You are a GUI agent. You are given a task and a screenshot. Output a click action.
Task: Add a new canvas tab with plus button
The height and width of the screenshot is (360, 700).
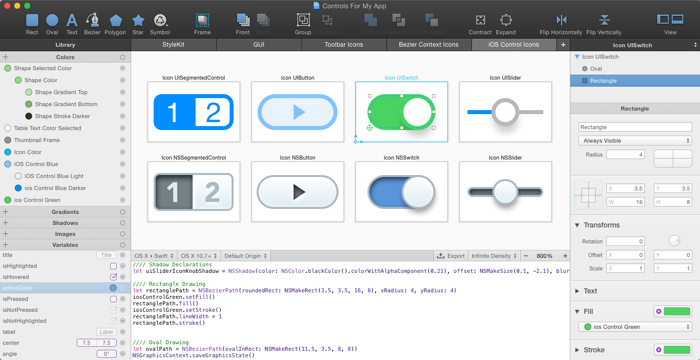click(x=563, y=45)
